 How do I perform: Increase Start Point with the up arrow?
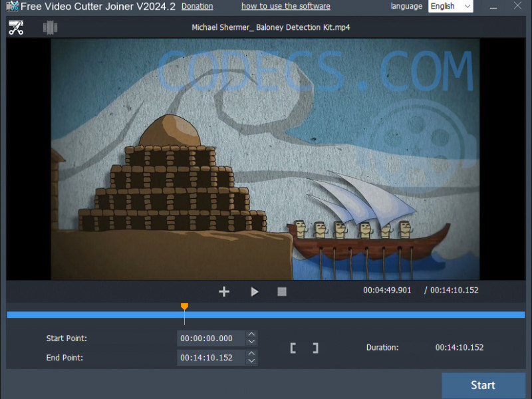pos(251,334)
